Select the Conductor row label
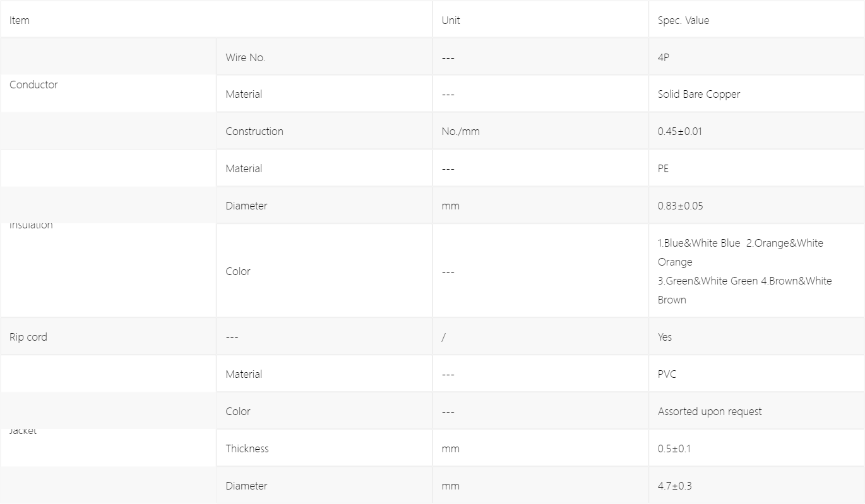865x504 pixels. click(33, 85)
